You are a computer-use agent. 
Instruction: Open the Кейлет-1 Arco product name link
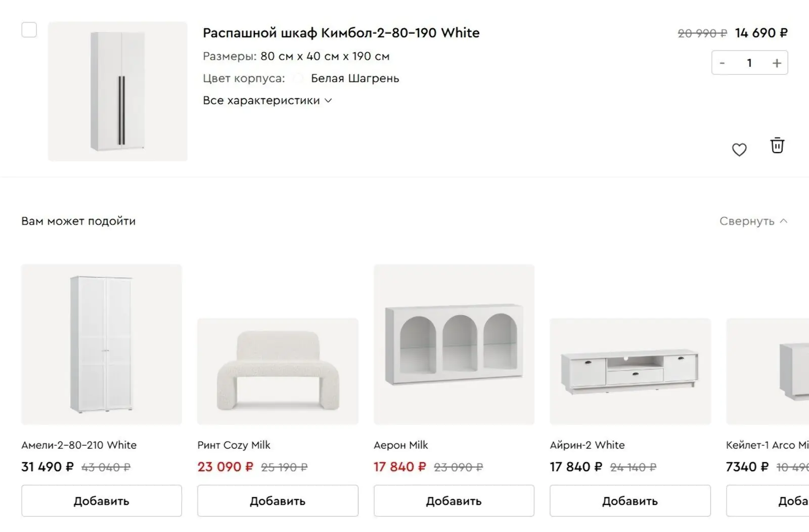pyautogui.click(x=767, y=445)
